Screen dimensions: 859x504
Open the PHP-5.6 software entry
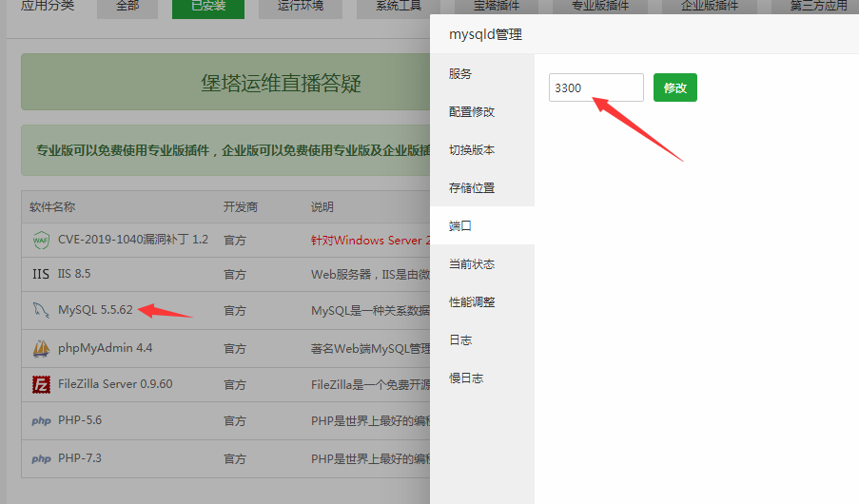pos(80,420)
